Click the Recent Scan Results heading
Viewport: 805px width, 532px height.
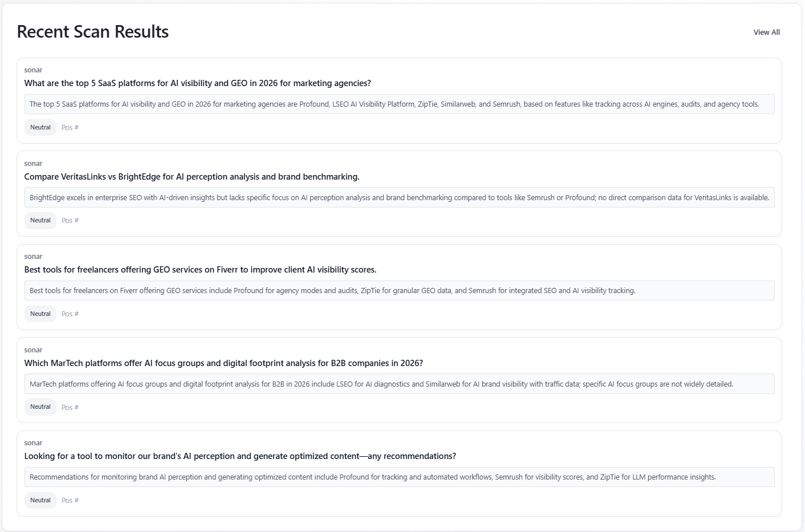pyautogui.click(x=93, y=32)
